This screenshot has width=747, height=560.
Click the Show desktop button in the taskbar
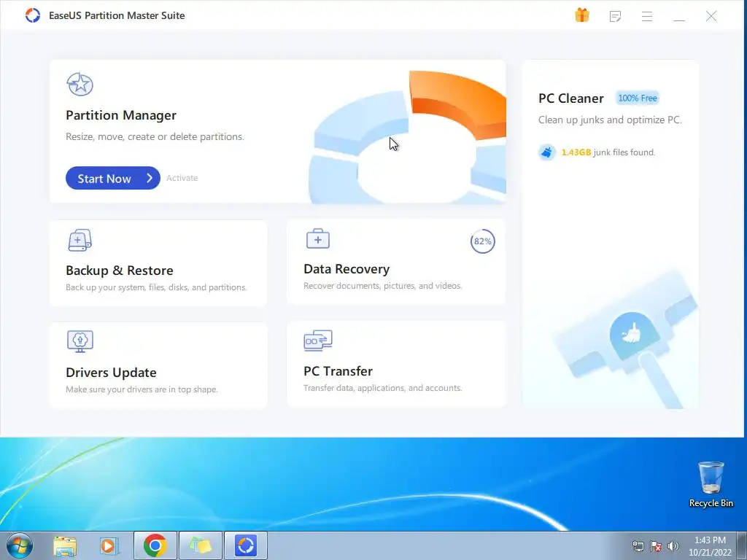pyautogui.click(x=742, y=545)
